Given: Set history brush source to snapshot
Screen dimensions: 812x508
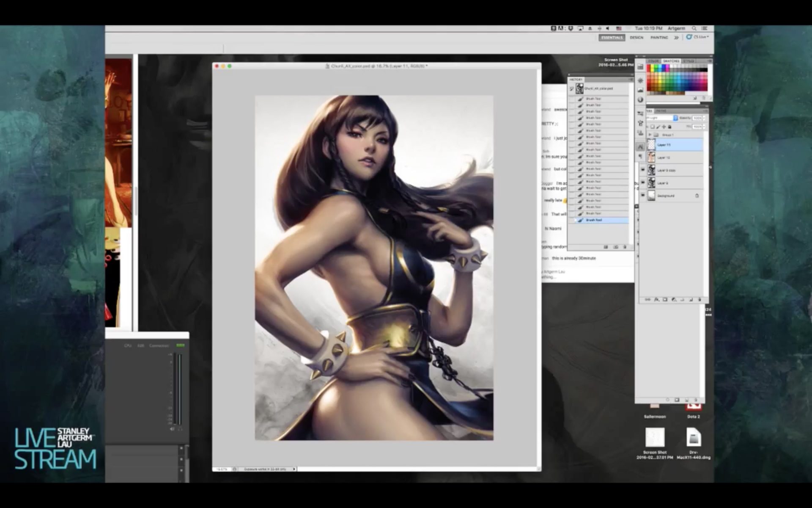Looking at the screenshot, I should (571, 88).
